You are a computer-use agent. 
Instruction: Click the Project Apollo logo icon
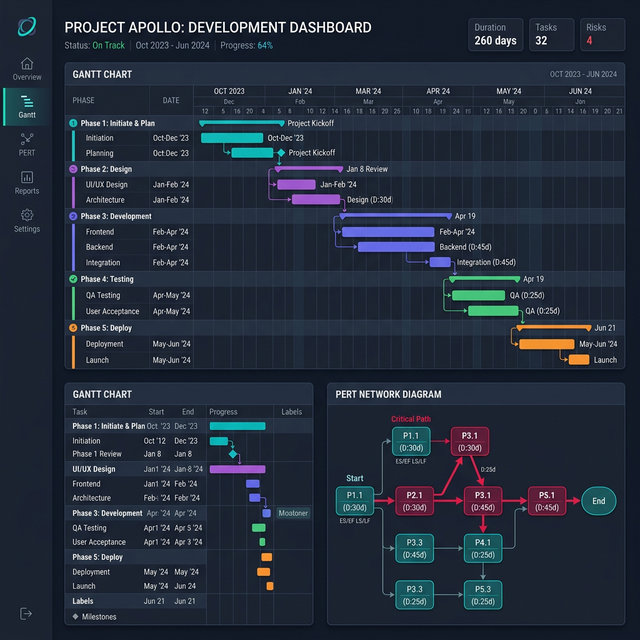[27, 26]
